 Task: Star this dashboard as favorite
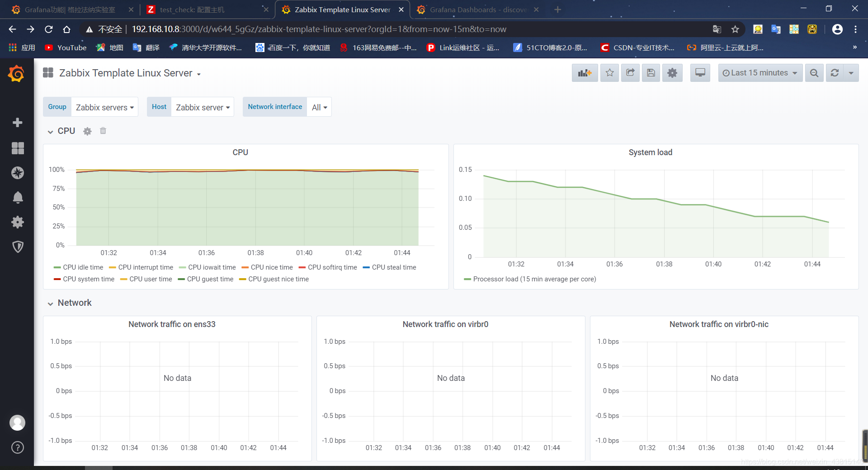(609, 73)
